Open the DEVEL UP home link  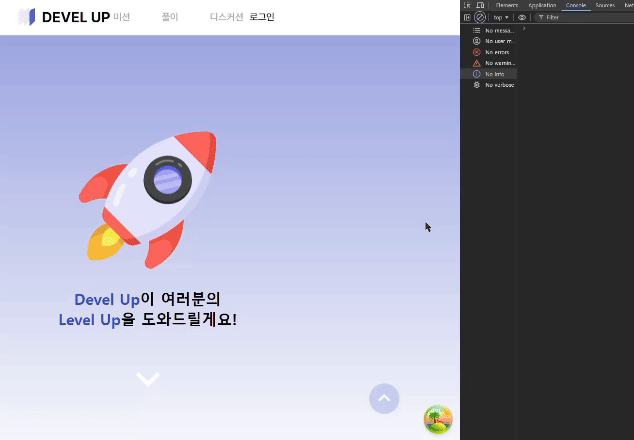[76, 17]
